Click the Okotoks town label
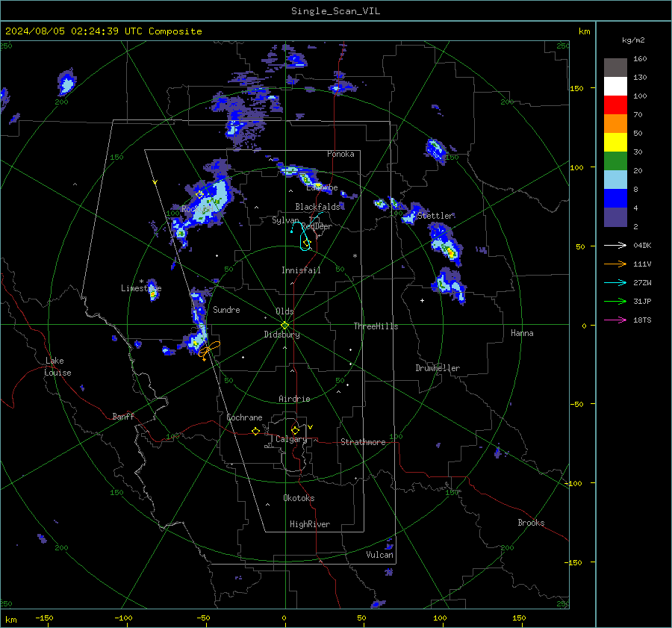Screen dimensions: 672x628 click(299, 497)
